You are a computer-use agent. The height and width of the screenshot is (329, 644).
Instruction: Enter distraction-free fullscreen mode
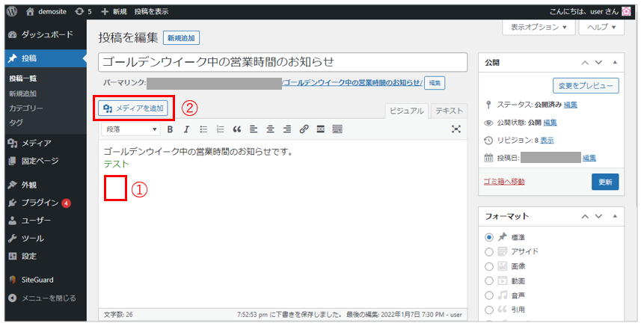pos(456,129)
